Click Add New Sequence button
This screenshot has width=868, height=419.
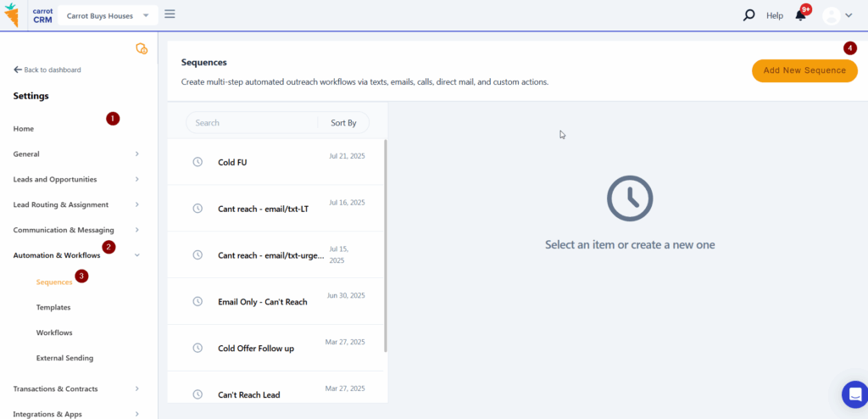click(x=804, y=70)
